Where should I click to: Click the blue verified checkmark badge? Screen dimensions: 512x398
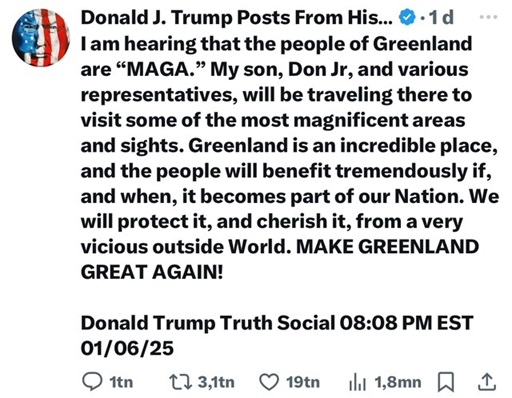[407, 17]
